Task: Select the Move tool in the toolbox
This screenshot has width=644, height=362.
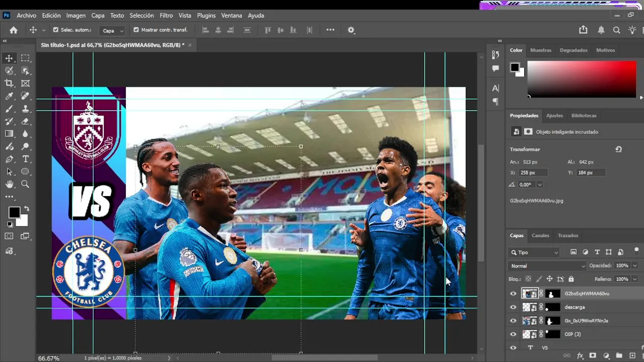Action: [9, 58]
